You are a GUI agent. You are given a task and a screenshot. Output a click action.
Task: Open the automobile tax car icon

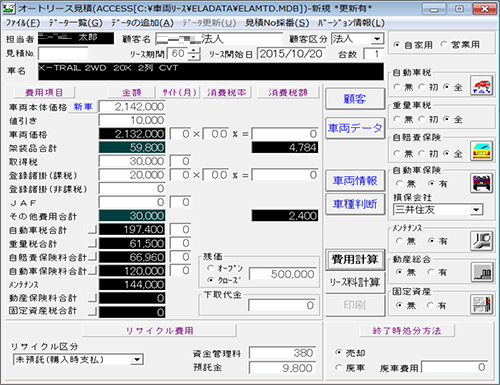point(482,86)
